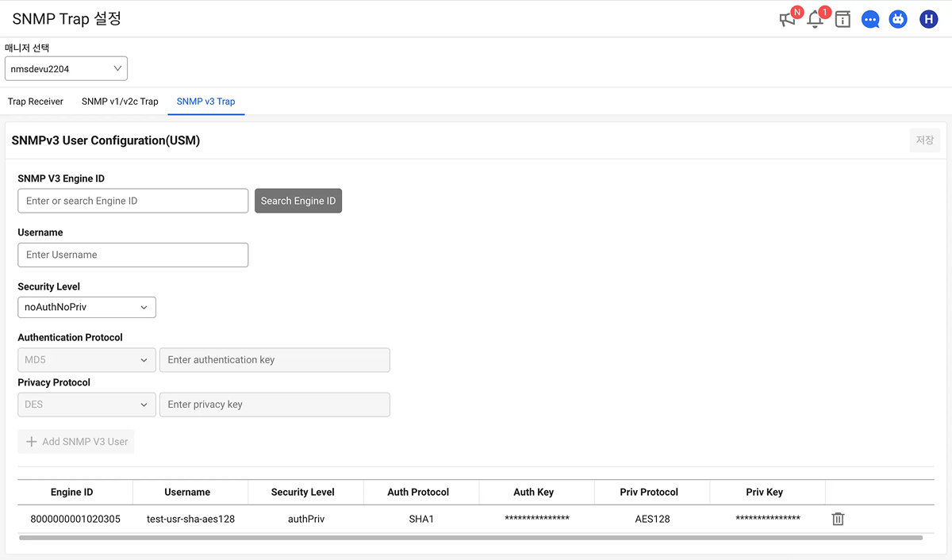Viewport: 952px width, 560px height.
Task: Focus the Enter Username field
Action: point(133,255)
